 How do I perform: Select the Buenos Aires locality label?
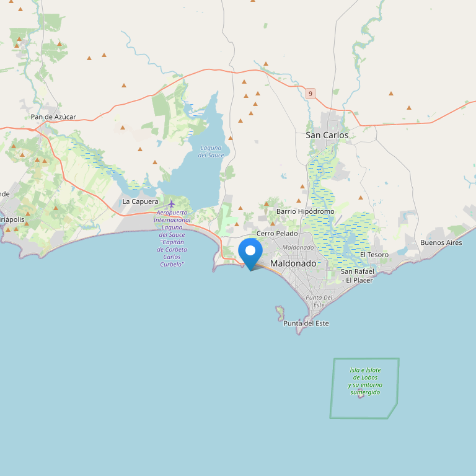click(x=441, y=242)
